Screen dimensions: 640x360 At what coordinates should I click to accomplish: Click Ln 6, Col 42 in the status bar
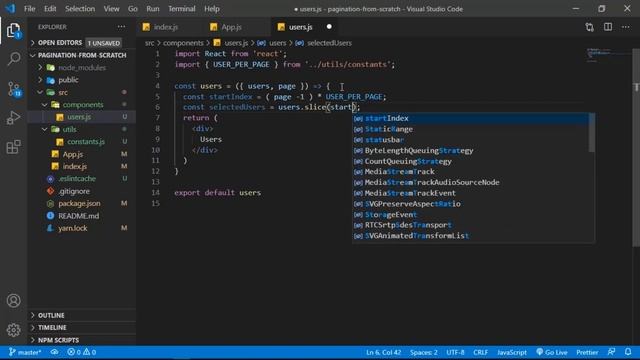383,352
